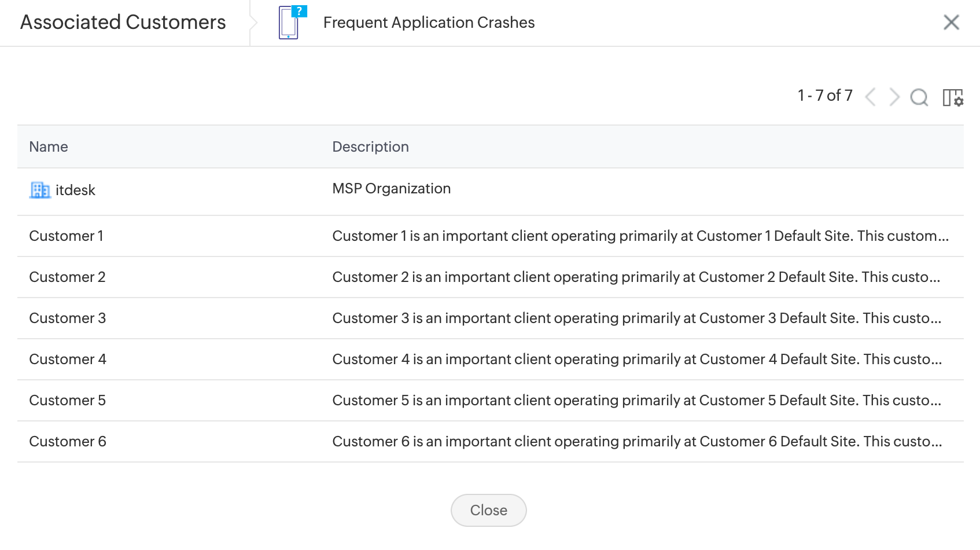
Task: Select the Customer 4 row
Action: [67, 360]
